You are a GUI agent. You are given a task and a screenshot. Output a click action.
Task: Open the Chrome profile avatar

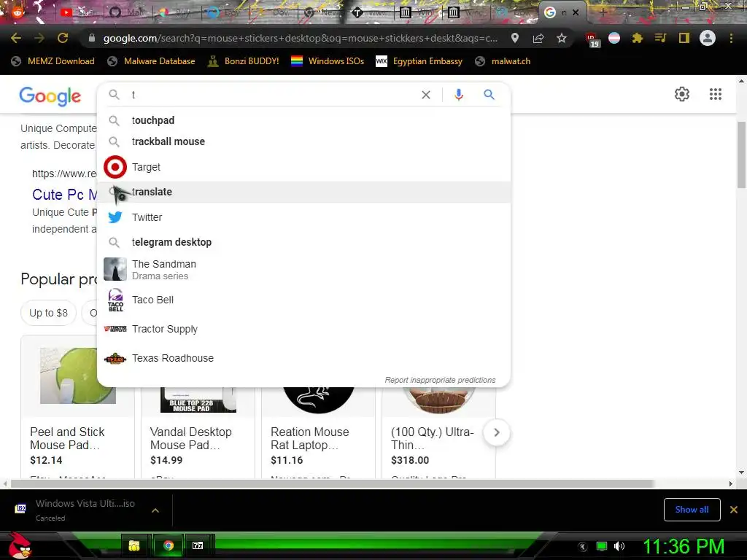point(708,38)
